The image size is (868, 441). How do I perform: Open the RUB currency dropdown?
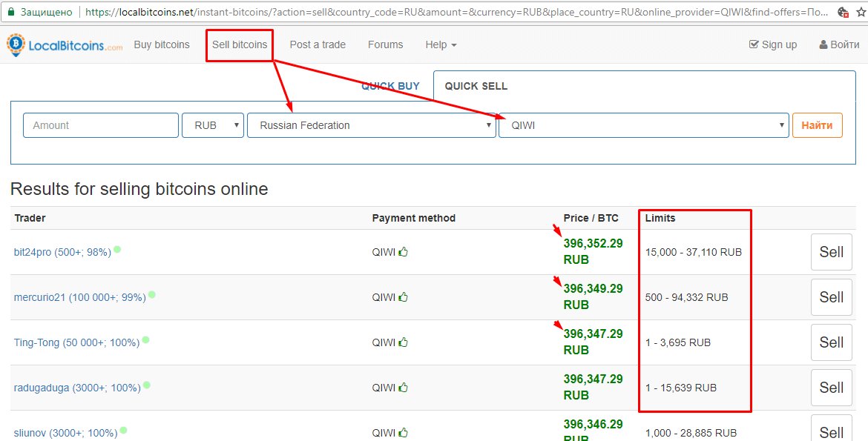213,125
